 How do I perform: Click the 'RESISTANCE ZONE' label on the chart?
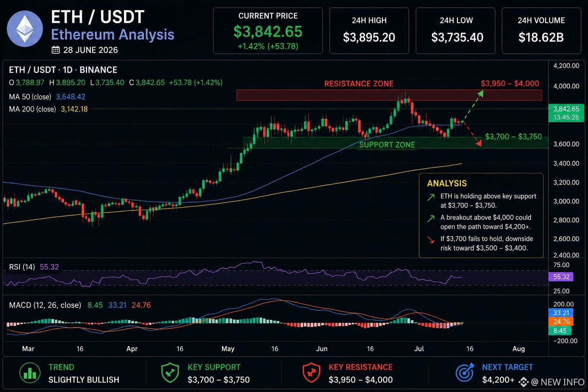[359, 84]
